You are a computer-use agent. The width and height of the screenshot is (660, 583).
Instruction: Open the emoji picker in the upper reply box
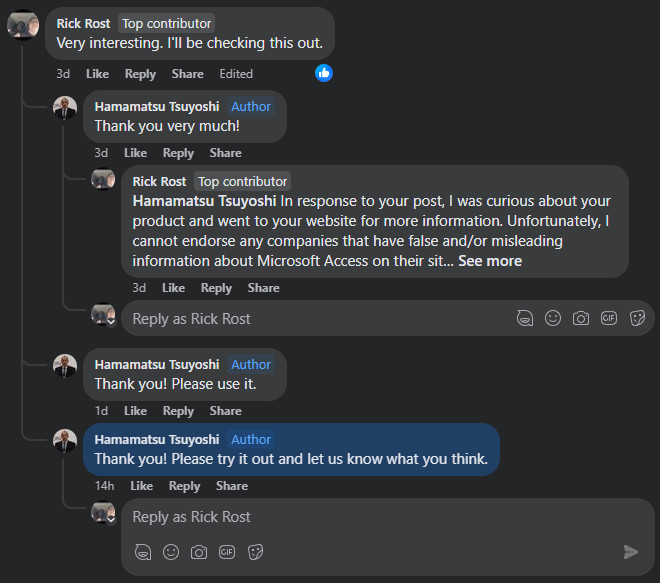tap(553, 318)
